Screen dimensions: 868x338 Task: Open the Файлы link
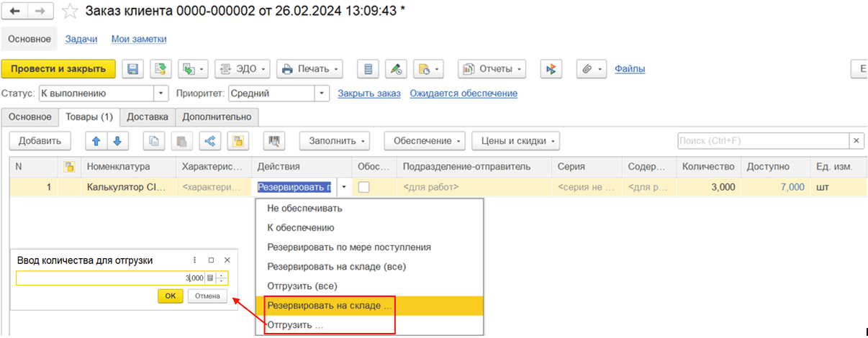coord(630,69)
